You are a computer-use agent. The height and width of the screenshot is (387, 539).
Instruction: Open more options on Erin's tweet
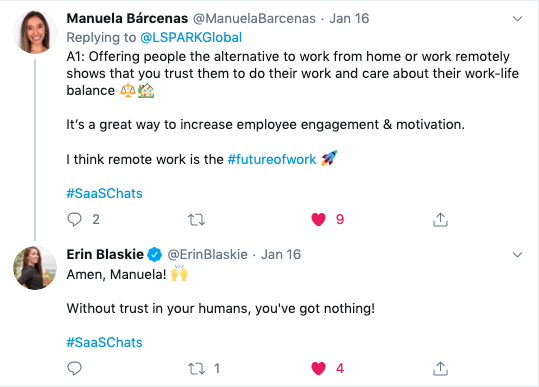tap(517, 255)
